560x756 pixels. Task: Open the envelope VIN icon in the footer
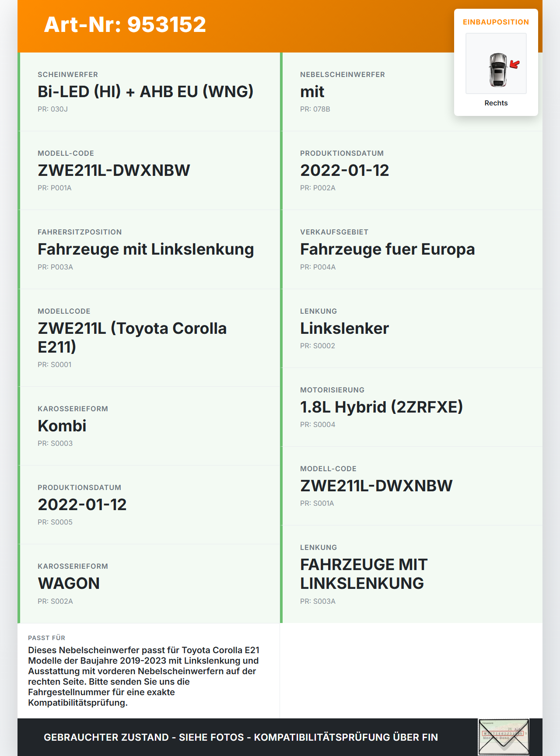pyautogui.click(x=504, y=737)
